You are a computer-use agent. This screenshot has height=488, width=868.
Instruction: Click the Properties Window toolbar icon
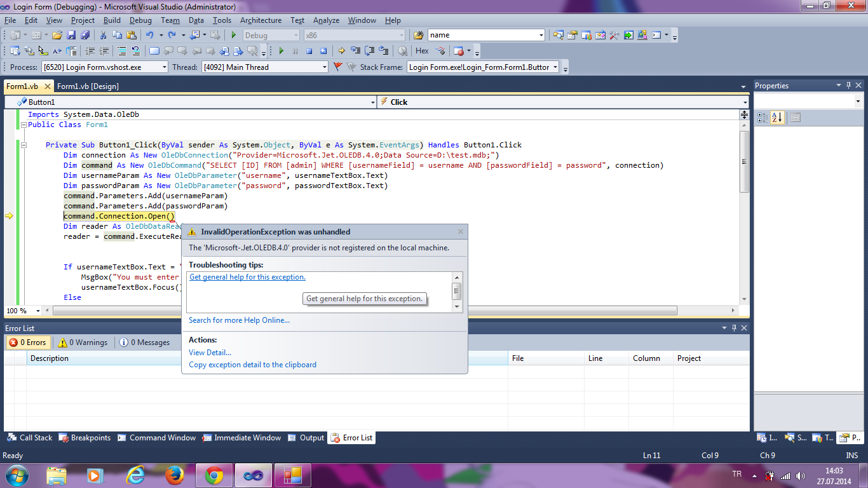572,35
